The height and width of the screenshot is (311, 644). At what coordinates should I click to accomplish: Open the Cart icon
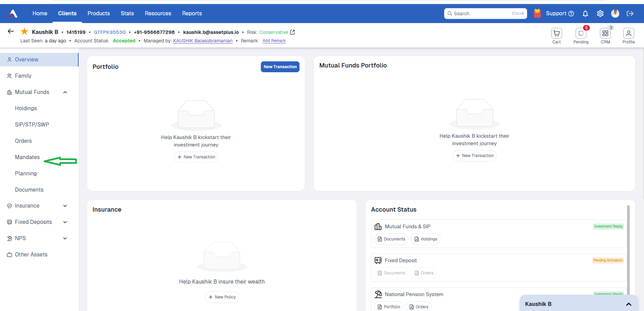557,33
